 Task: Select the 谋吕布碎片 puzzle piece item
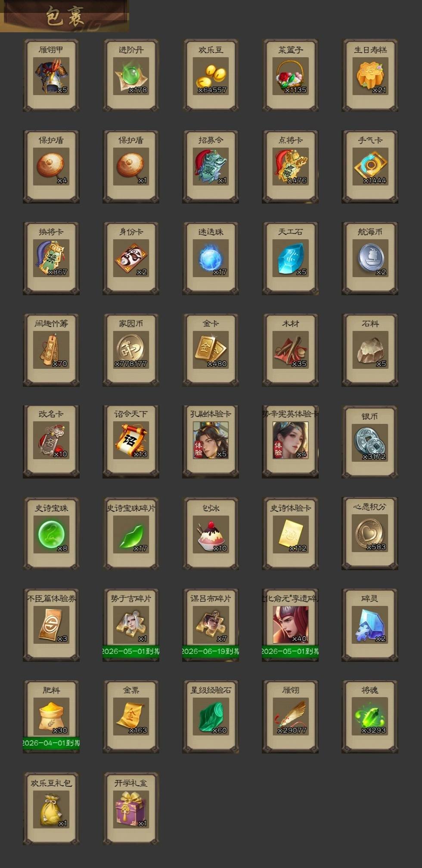click(x=211, y=625)
